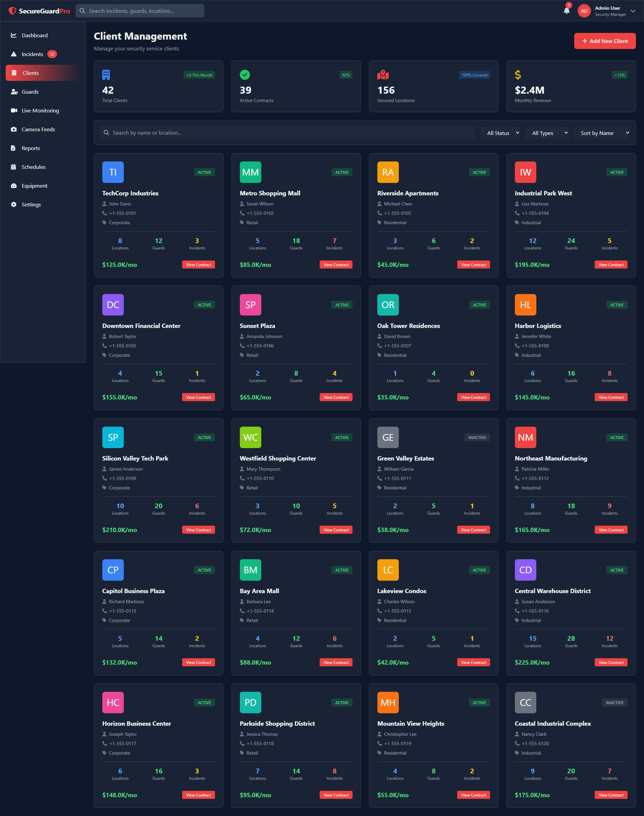
Task: Click the Add New Client button
Action: [x=604, y=41]
